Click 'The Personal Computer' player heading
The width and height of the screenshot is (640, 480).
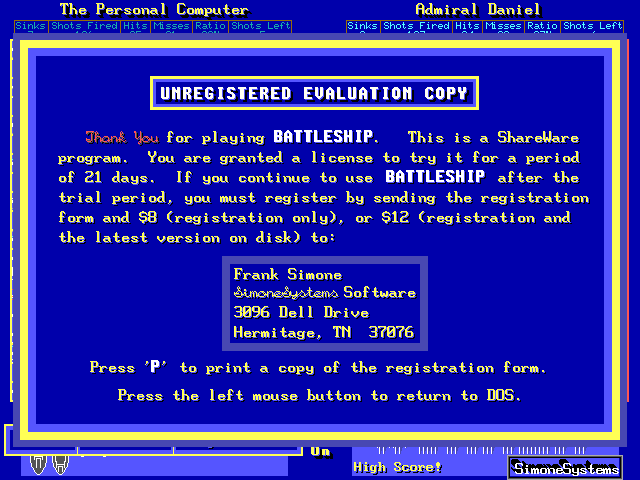tap(154, 9)
